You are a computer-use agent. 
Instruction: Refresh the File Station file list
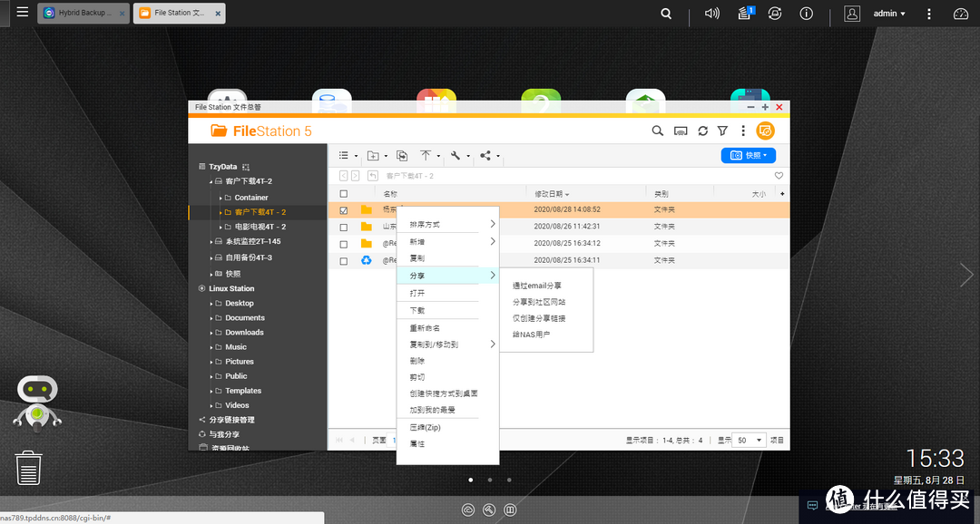coord(702,131)
